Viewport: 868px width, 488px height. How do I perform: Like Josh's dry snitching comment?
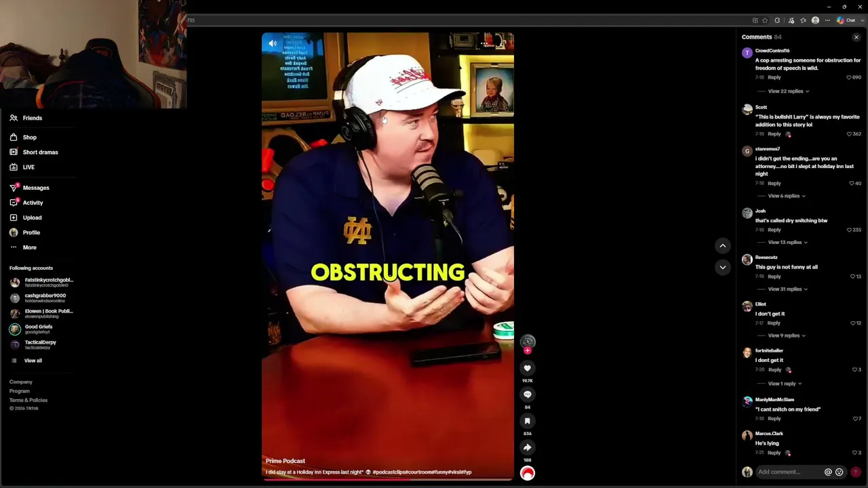(849, 230)
